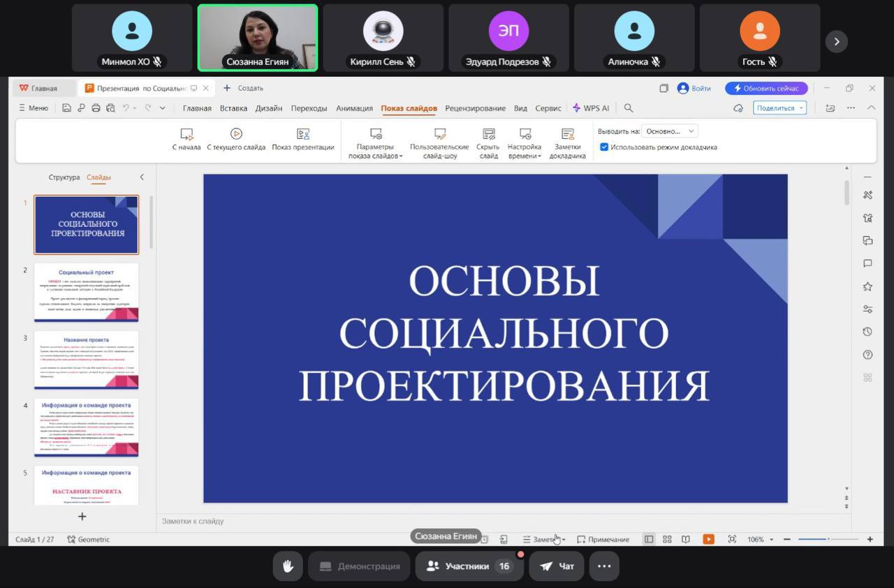Click 'Обновить сейчас' button

tap(766, 89)
